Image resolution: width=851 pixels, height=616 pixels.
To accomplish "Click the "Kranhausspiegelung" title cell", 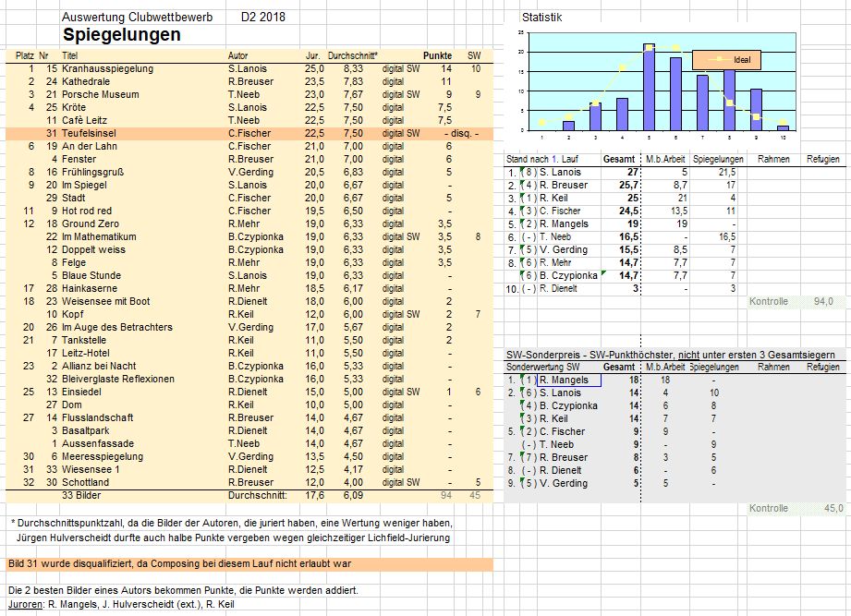I will [x=107, y=69].
